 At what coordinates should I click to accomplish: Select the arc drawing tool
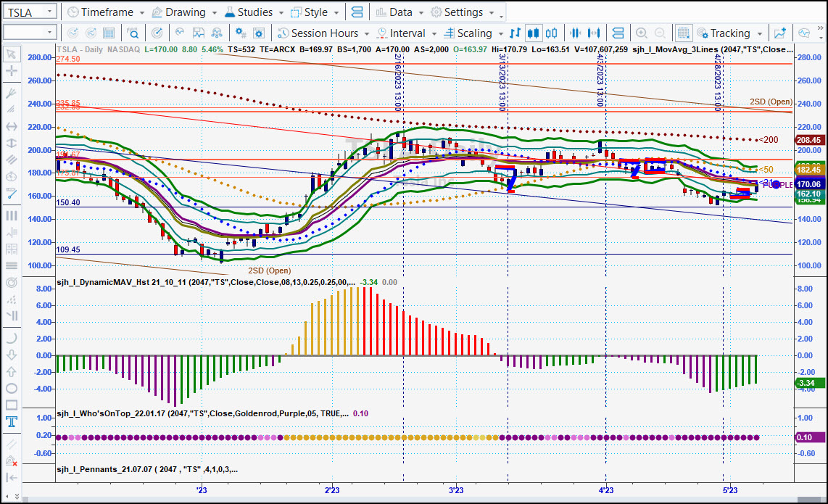11,338
